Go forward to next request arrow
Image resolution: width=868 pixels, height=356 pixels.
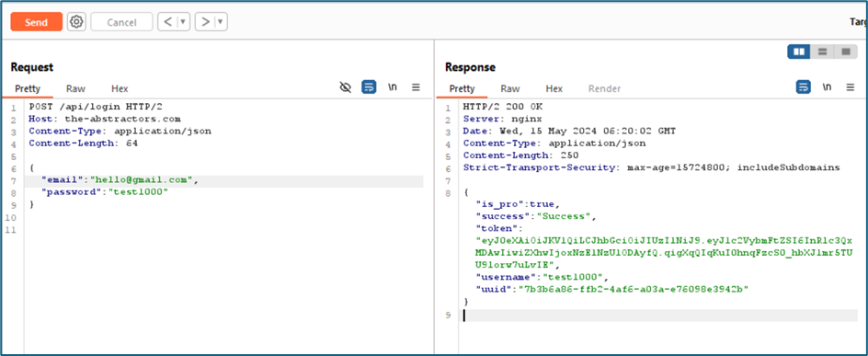pyautogui.click(x=205, y=22)
